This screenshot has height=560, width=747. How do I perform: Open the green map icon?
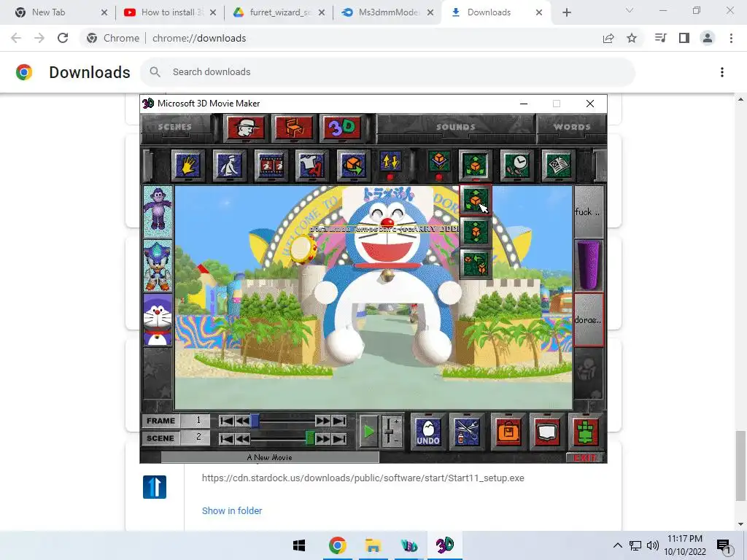pyautogui.click(x=585, y=432)
